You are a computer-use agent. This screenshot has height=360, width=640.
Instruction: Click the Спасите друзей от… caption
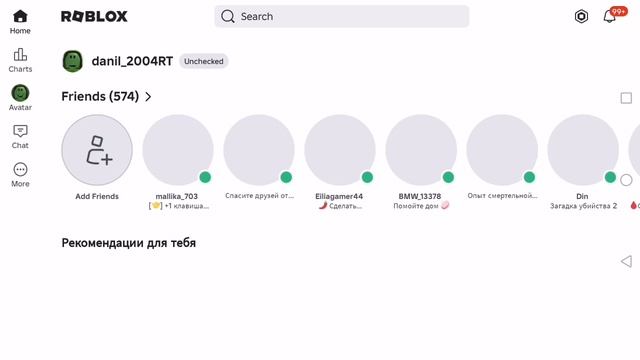point(260,196)
